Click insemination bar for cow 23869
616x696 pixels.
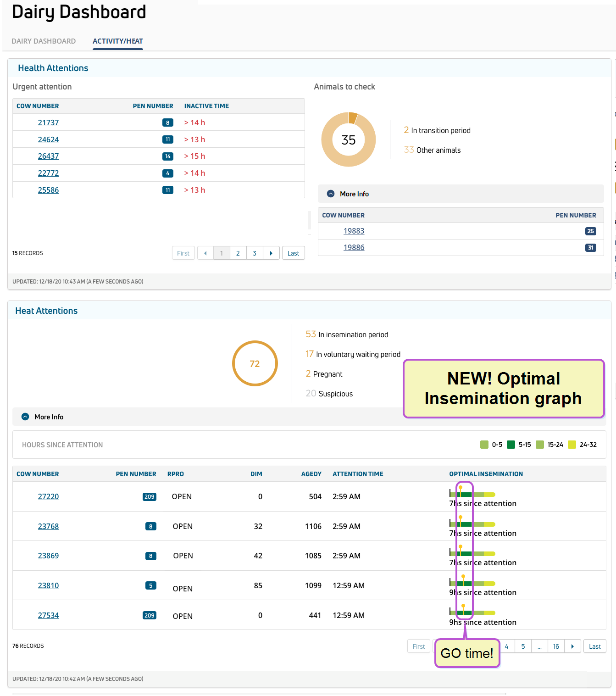(x=472, y=553)
